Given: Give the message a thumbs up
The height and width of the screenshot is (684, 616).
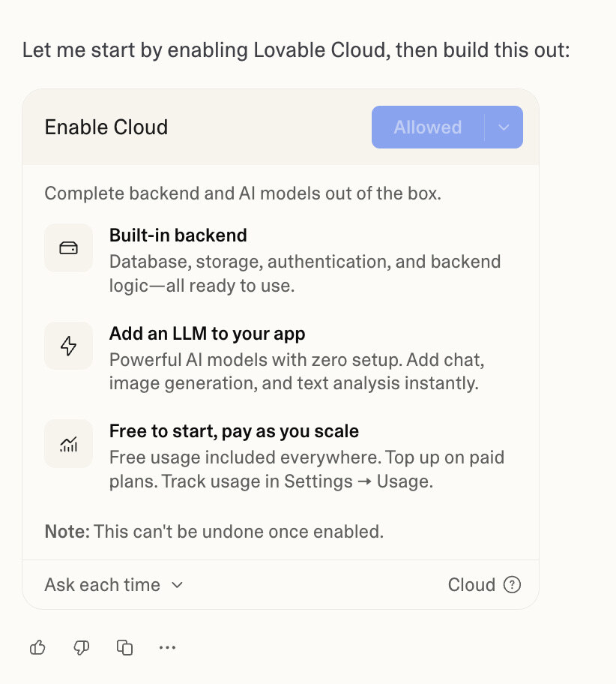Looking at the screenshot, I should 37,646.
